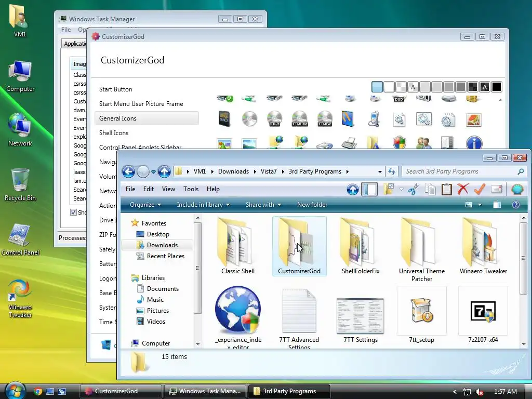
Task: Choose the solid black background swatch
Action: (x=496, y=87)
